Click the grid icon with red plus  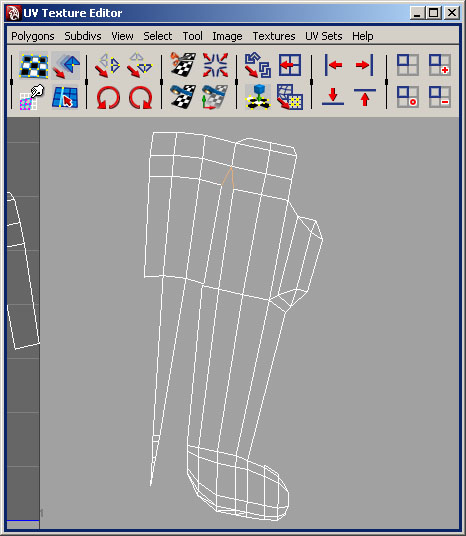(x=440, y=65)
